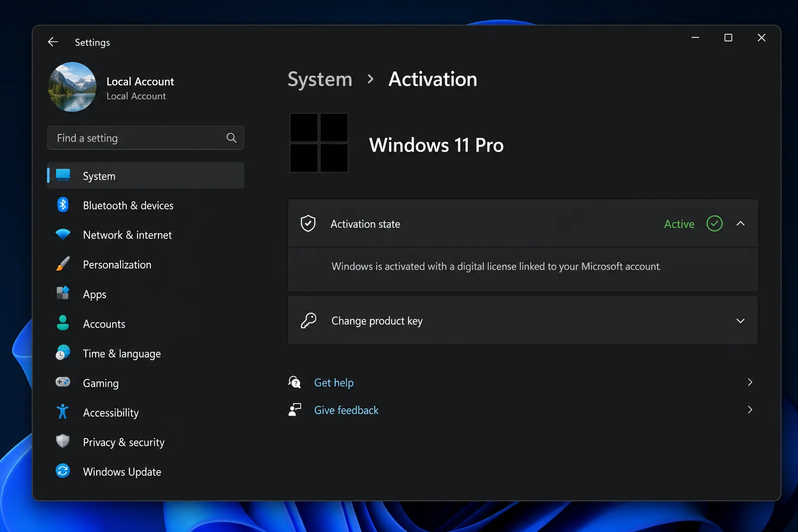The height and width of the screenshot is (532, 798).
Task: Close the Settings window
Action: [x=762, y=37]
